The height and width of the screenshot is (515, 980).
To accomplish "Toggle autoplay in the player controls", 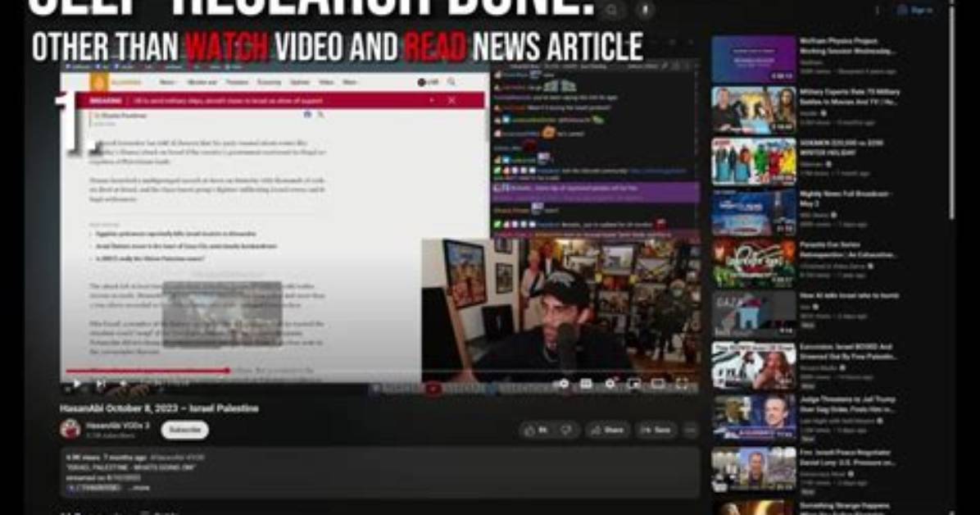I will tap(562, 384).
